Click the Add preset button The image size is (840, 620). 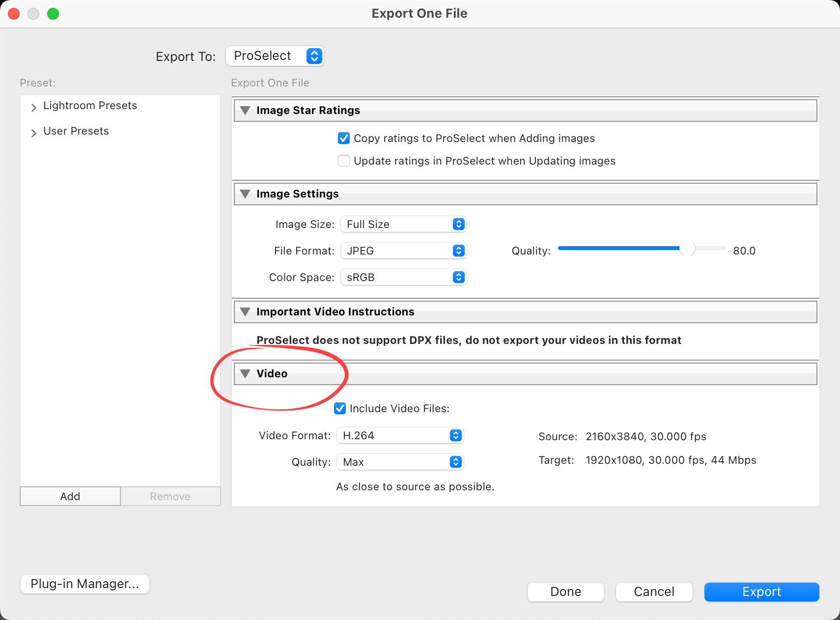tap(70, 496)
